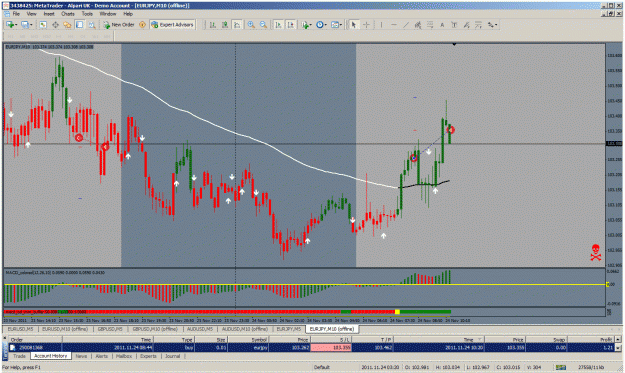The height and width of the screenshot is (373, 625).
Task: Toggle the Navigator folders icon
Action: pos(67,25)
